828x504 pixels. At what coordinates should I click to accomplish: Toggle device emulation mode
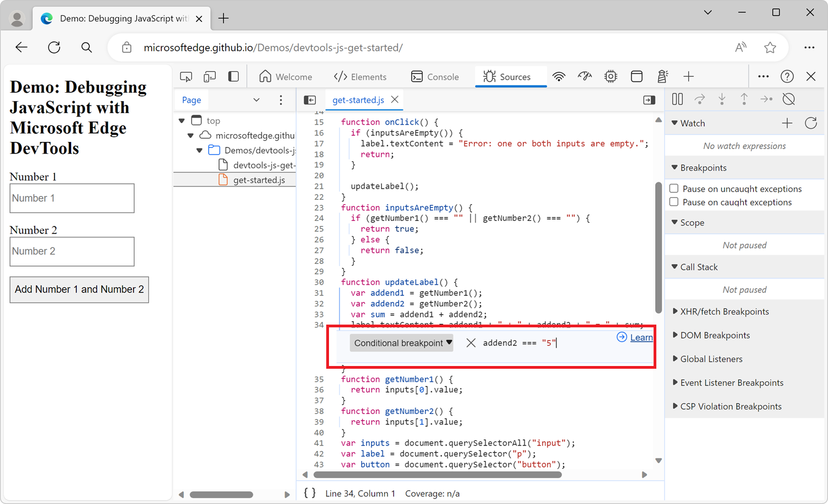pyautogui.click(x=209, y=76)
